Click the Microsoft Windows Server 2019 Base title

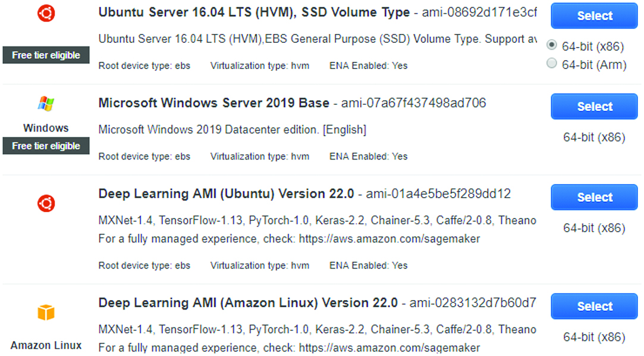coord(213,103)
